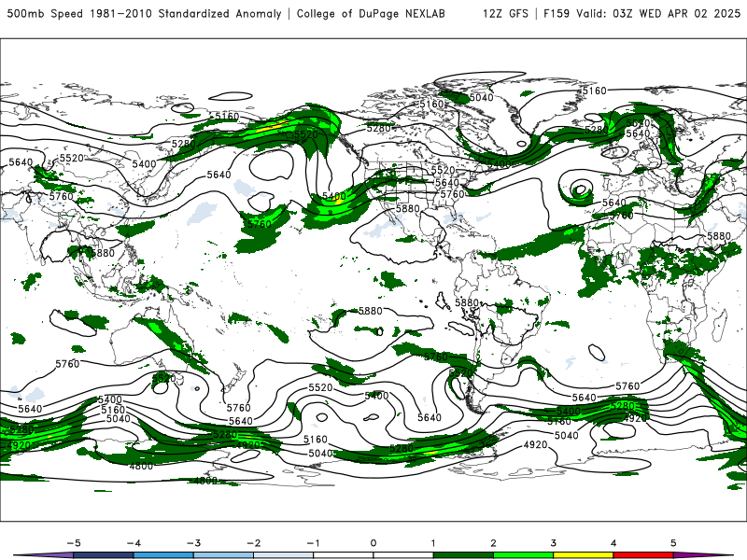Click the red 4 to 5 colorbar segment
Screen dimensions: 747x560
coord(643,555)
